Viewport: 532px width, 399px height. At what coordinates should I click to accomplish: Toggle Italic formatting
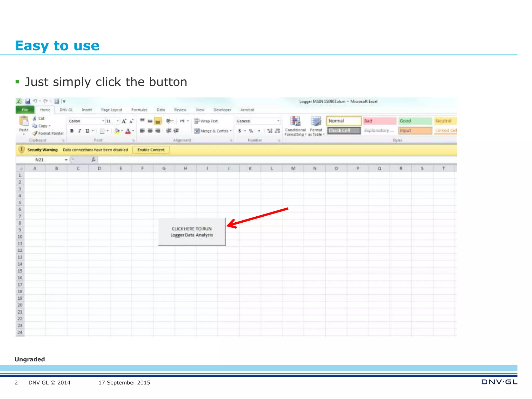pyautogui.click(x=79, y=131)
